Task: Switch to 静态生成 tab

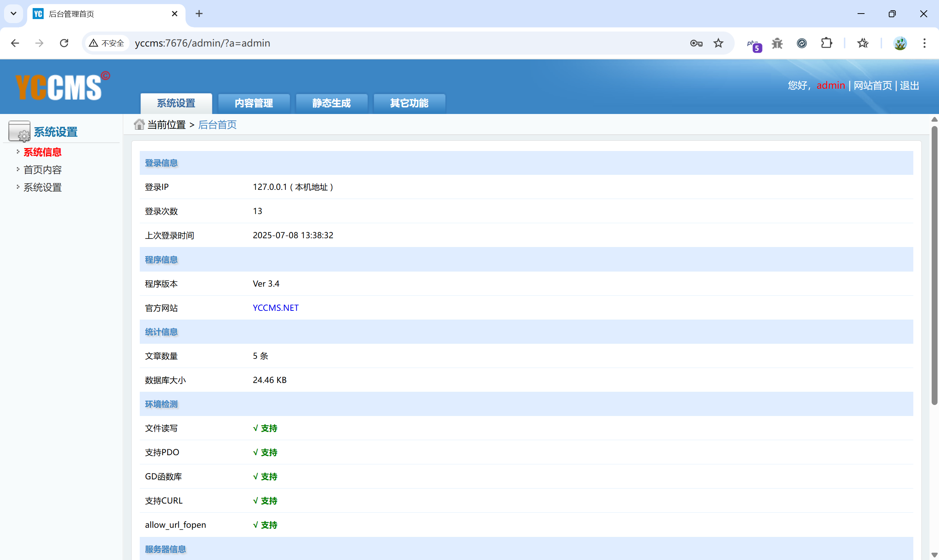Action: (331, 103)
